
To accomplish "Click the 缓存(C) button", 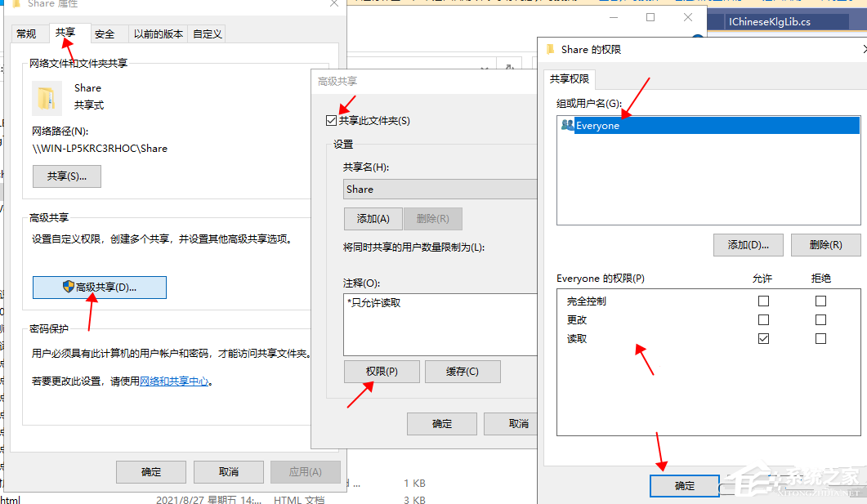I will pos(463,371).
